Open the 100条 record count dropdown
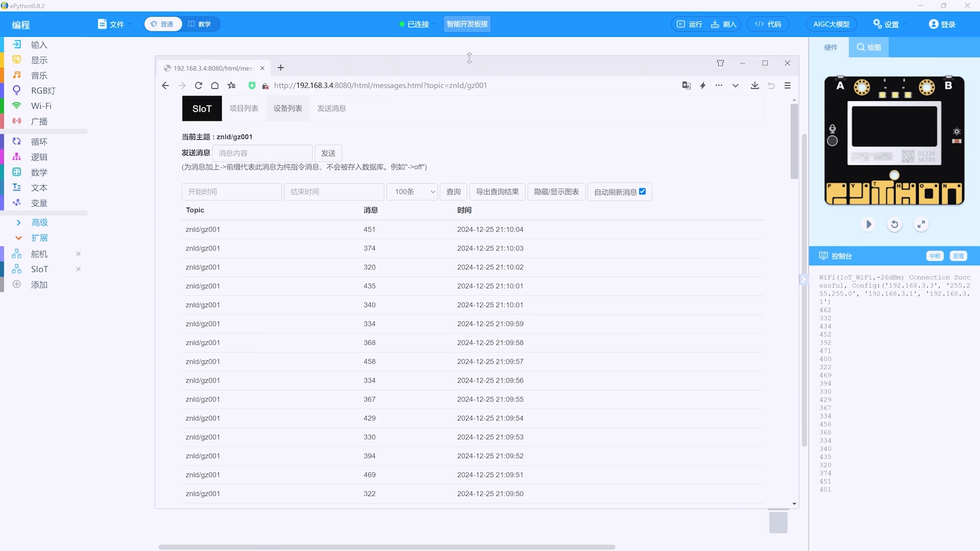The image size is (980, 551). 412,192
